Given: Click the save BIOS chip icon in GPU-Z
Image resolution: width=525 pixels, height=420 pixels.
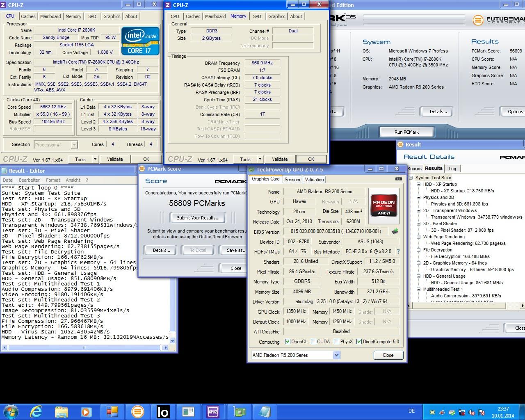Looking at the screenshot, I should pos(395,231).
